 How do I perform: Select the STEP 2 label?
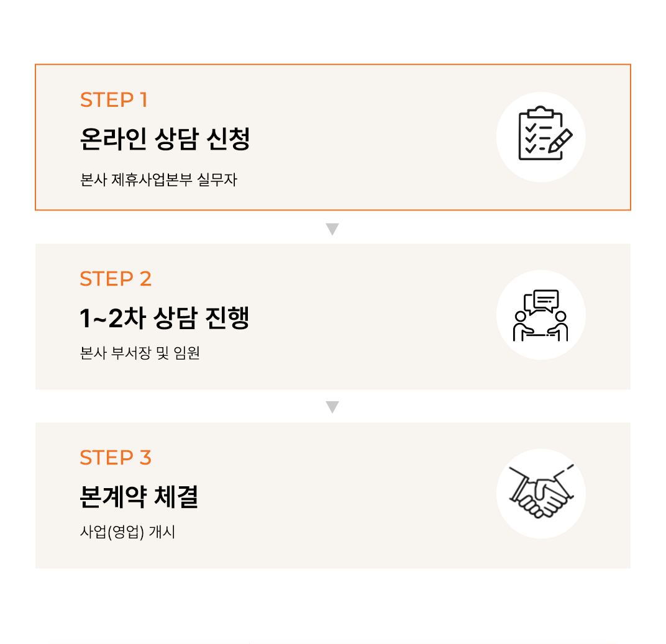coord(116,279)
